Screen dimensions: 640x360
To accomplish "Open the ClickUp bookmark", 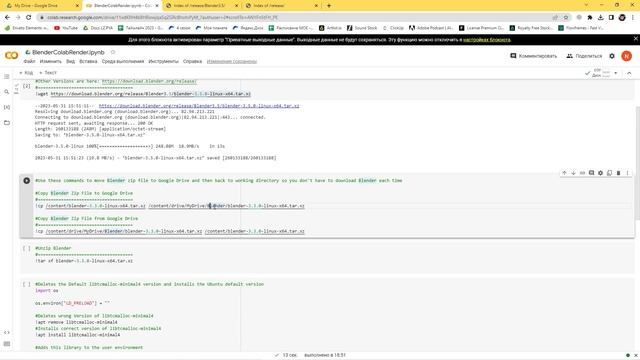I will (x=393, y=28).
